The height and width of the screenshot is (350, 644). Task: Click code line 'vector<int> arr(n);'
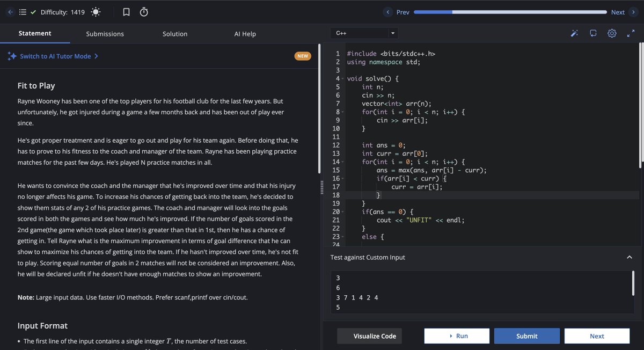coord(396,104)
